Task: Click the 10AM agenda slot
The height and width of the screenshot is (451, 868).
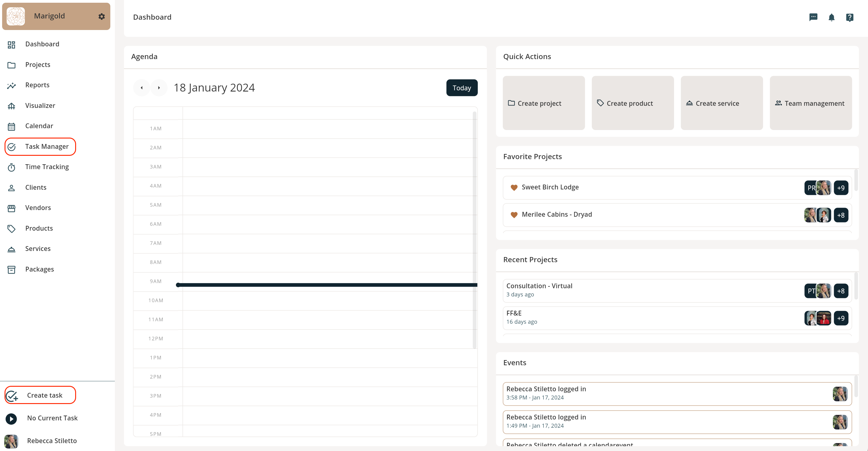Action: click(x=330, y=301)
